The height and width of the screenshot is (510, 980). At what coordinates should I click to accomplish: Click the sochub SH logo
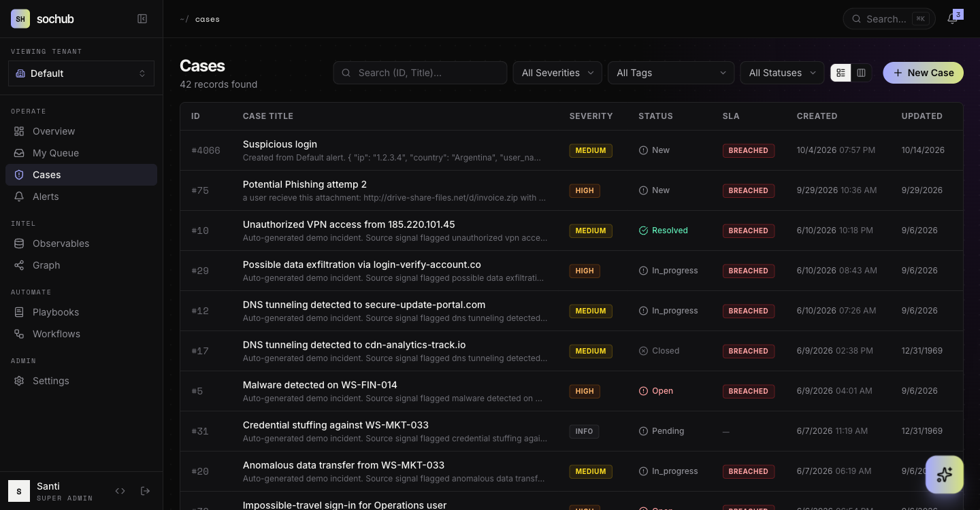tap(20, 19)
